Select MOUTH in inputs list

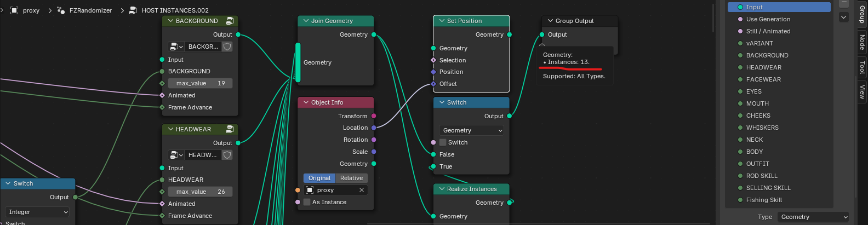779,103
